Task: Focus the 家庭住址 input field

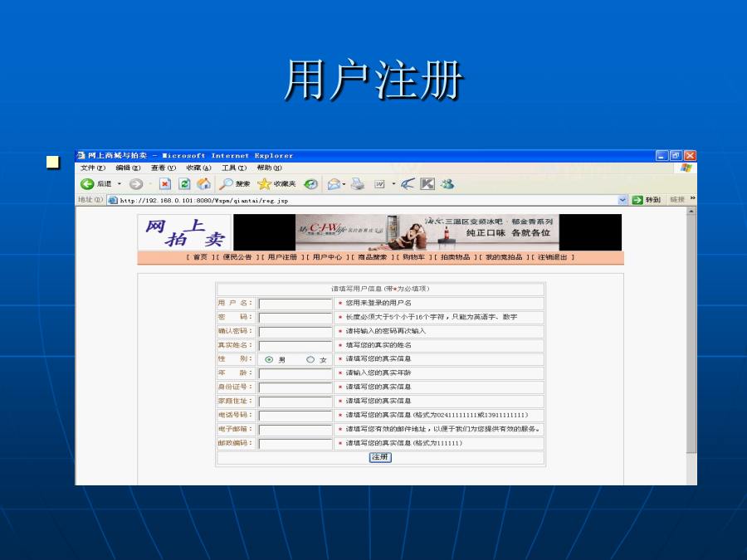Action: point(295,402)
